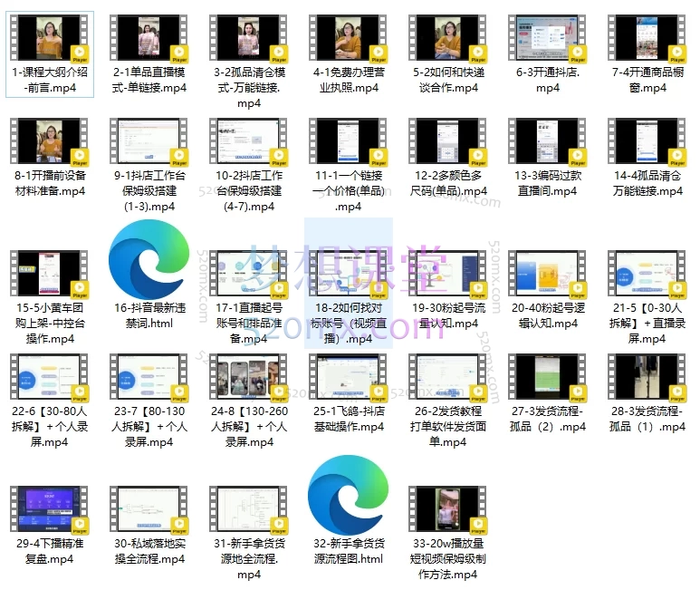The height and width of the screenshot is (590, 700).
Task: Click file name 6-3开通抖店.mp4
Action: pyautogui.click(x=548, y=80)
